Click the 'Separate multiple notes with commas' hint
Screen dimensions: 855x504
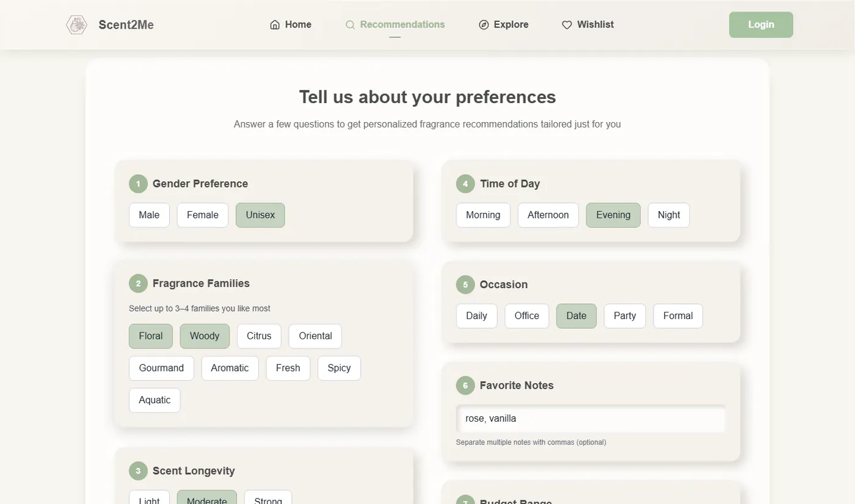tap(531, 442)
